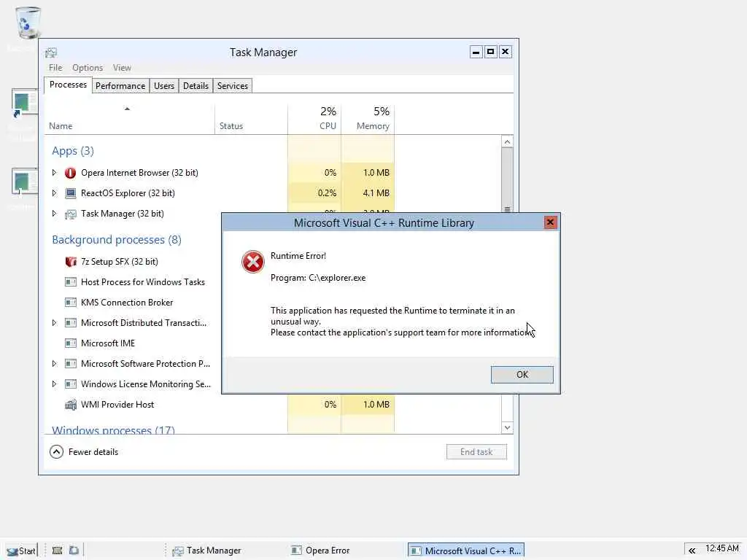Click the Microsoft IME process icon

coord(70,343)
